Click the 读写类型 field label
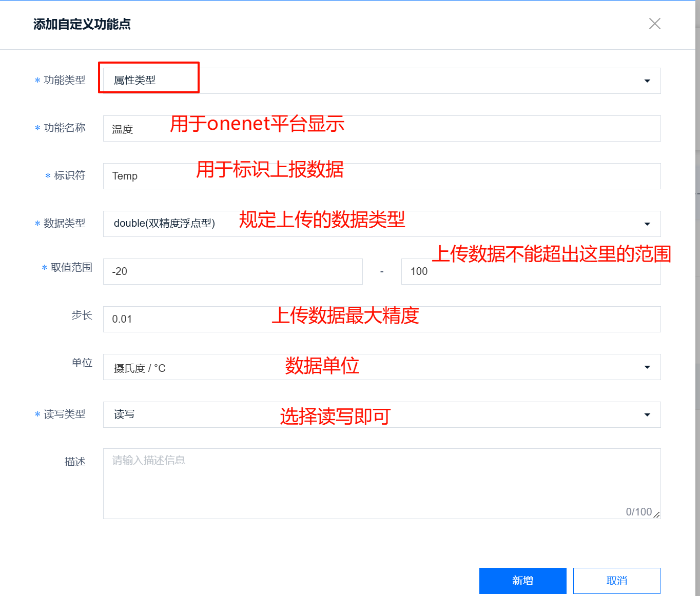 [64, 414]
